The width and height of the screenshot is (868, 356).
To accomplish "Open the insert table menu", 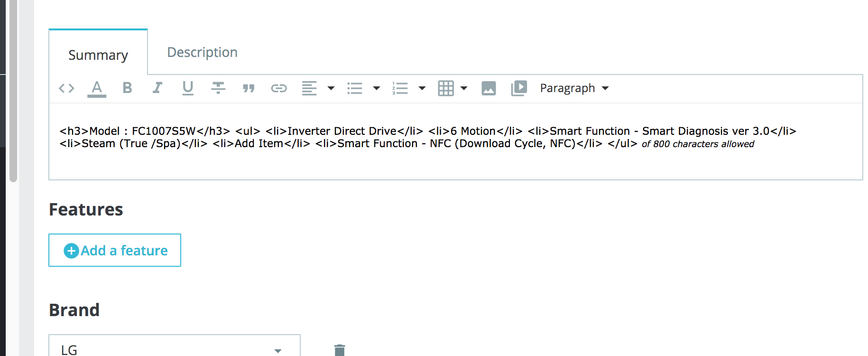I will pyautogui.click(x=452, y=88).
